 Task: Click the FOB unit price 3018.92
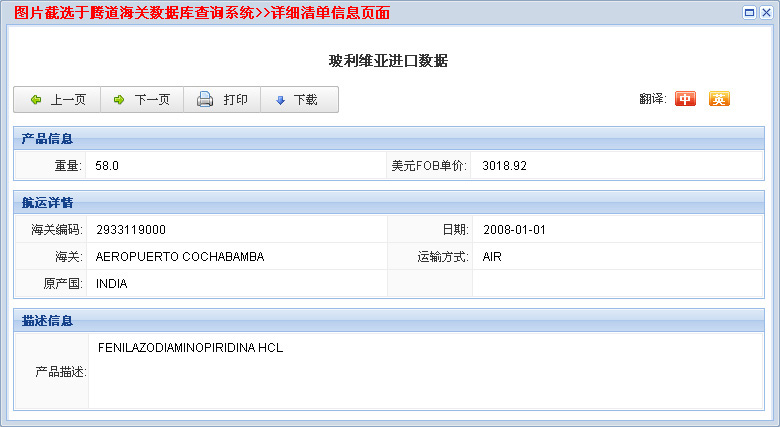pos(504,166)
